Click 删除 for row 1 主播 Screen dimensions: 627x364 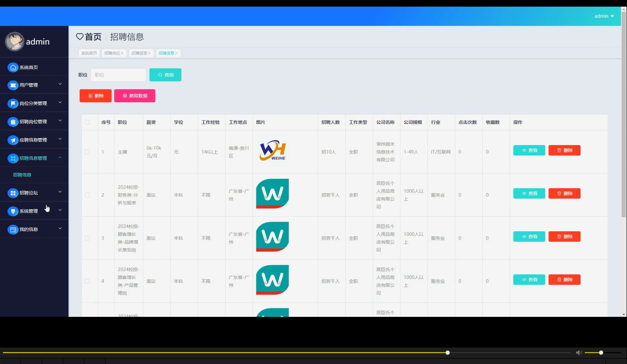tap(565, 150)
